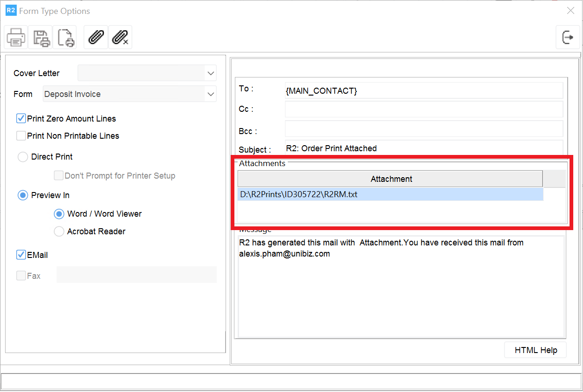Uncheck Print Zero Amount Lines
The width and height of the screenshot is (583, 392).
point(21,119)
